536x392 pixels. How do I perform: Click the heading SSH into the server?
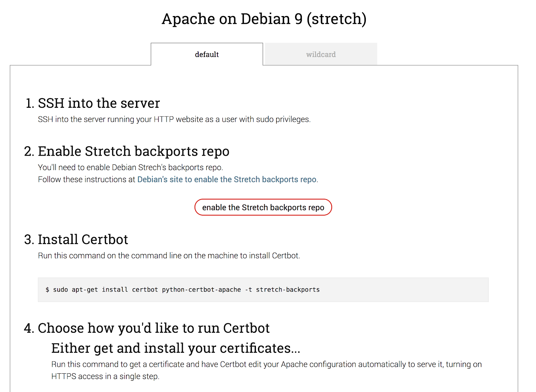[99, 103]
